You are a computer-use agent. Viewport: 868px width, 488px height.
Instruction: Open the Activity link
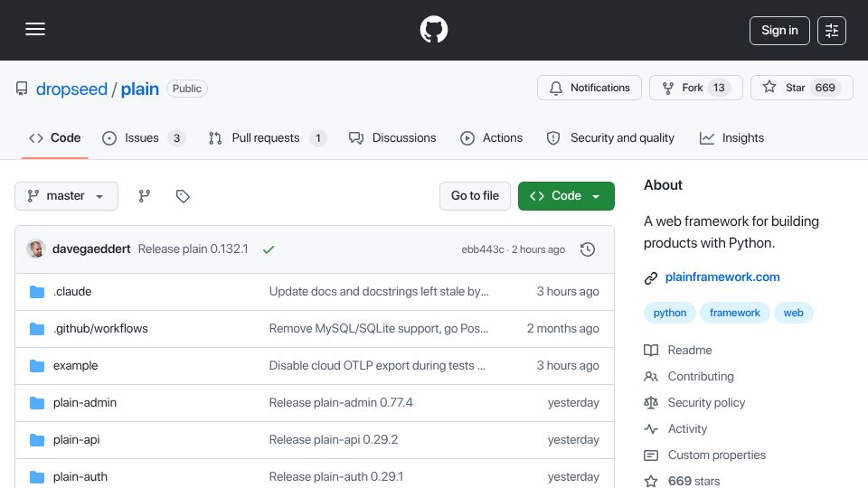(687, 428)
